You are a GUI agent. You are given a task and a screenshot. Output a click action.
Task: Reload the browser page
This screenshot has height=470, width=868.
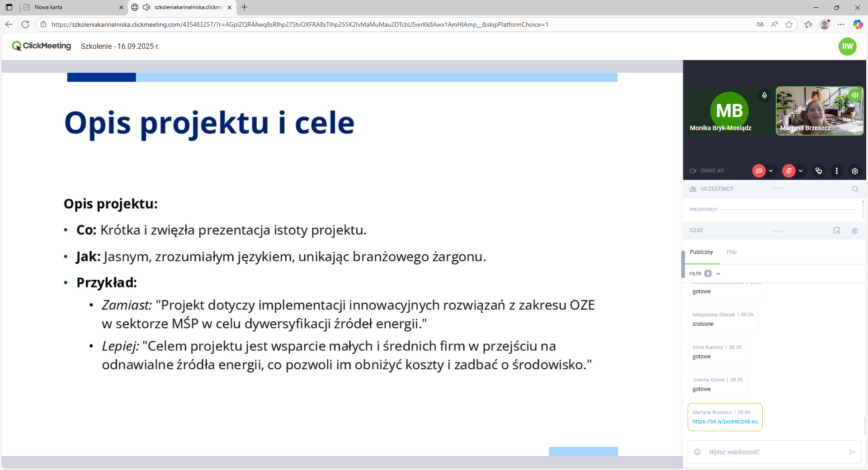point(25,24)
